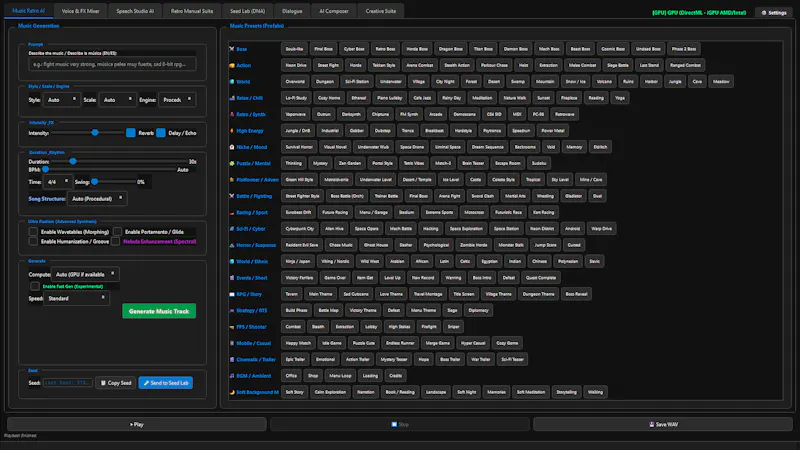Click the Puzzle / Mental puzzle-piece icon
Screen dimensions: 800x450
click(232, 163)
